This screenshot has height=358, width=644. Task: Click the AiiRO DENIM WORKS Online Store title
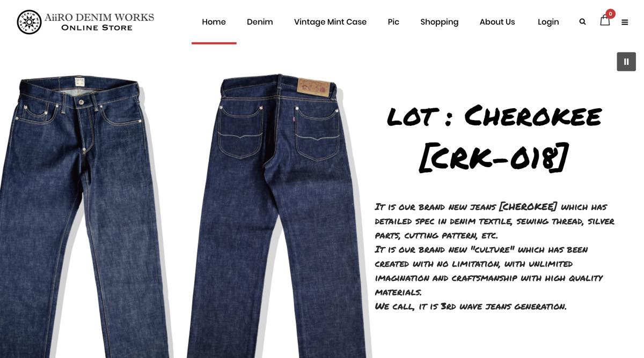click(99, 22)
